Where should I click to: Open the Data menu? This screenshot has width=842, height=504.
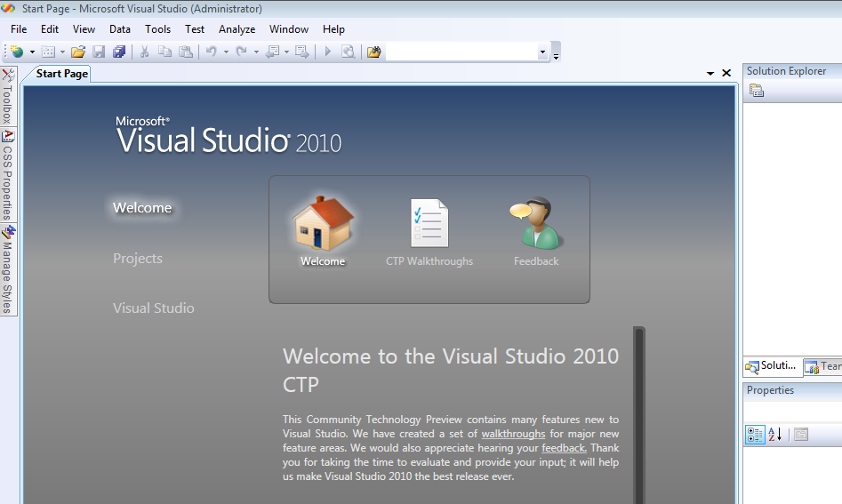click(120, 29)
